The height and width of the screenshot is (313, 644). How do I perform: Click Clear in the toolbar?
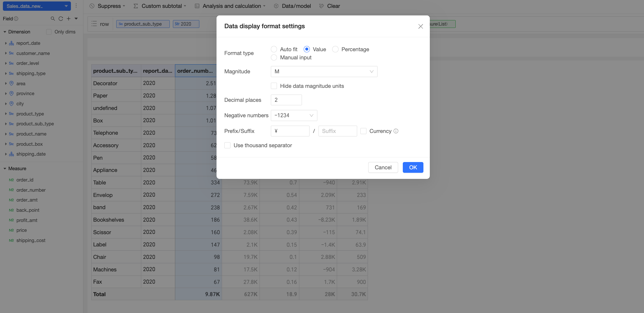(x=330, y=6)
